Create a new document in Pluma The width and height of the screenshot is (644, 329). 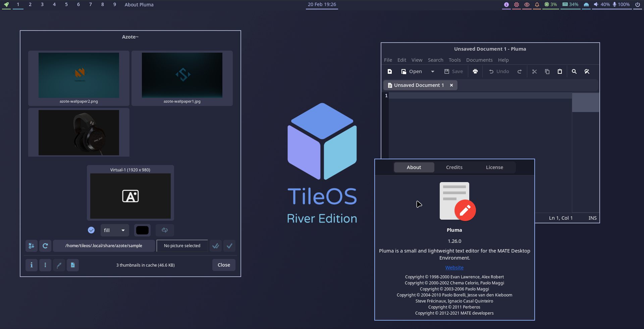click(x=390, y=71)
